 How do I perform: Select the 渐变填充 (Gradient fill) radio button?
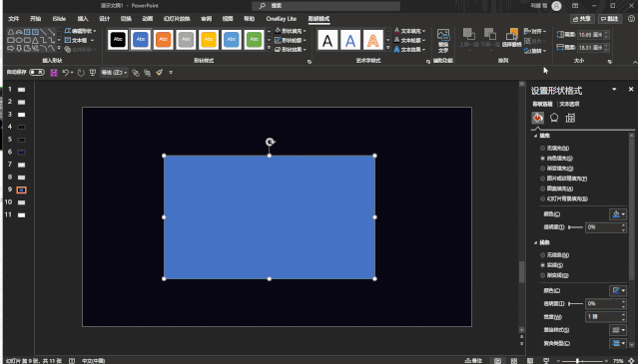click(x=542, y=169)
